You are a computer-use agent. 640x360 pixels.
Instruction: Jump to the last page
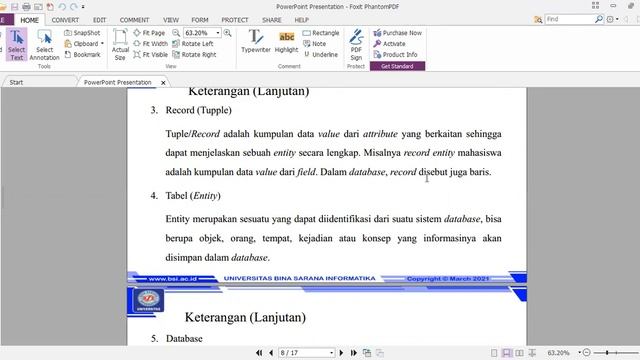353,353
